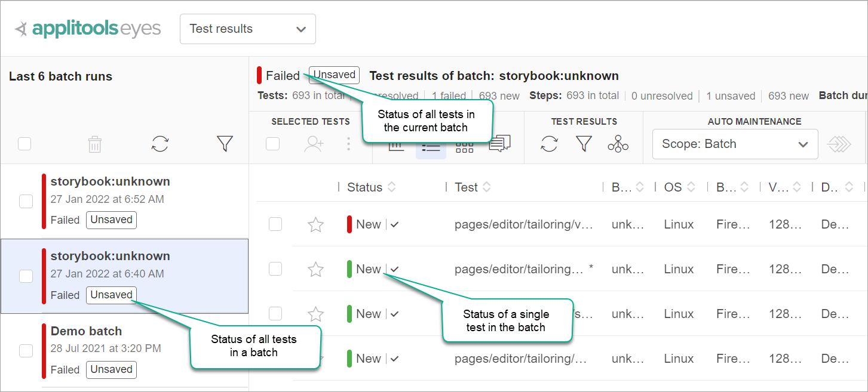
Task: Expand status options for the first New test
Action: [394, 224]
